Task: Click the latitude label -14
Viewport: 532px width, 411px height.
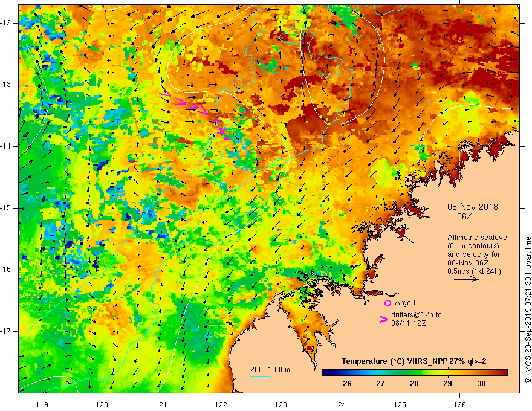Action: tap(7, 146)
